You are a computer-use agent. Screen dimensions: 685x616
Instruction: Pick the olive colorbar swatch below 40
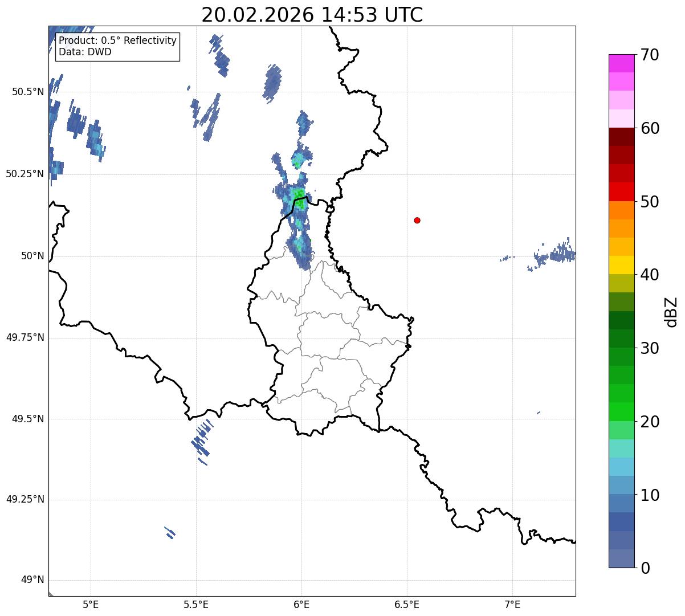click(x=622, y=283)
